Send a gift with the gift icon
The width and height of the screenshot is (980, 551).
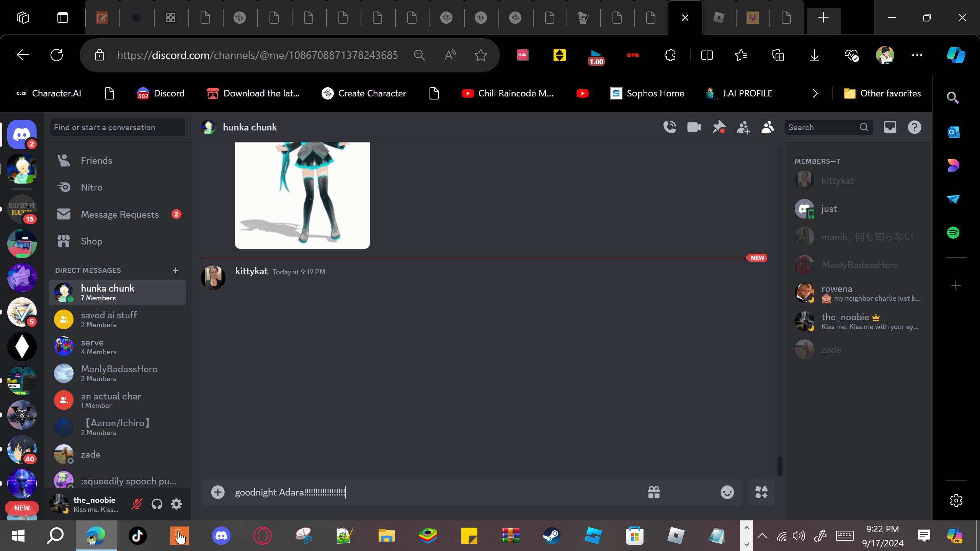pos(654,492)
